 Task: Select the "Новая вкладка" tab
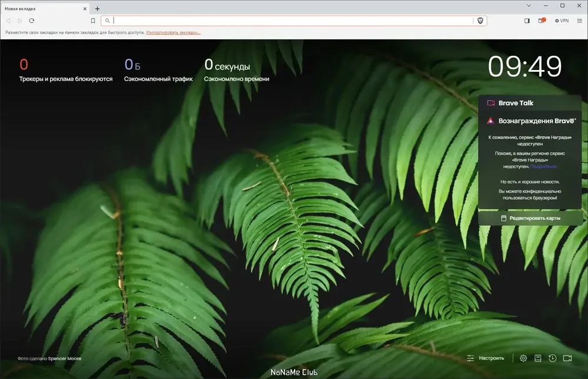(45, 8)
